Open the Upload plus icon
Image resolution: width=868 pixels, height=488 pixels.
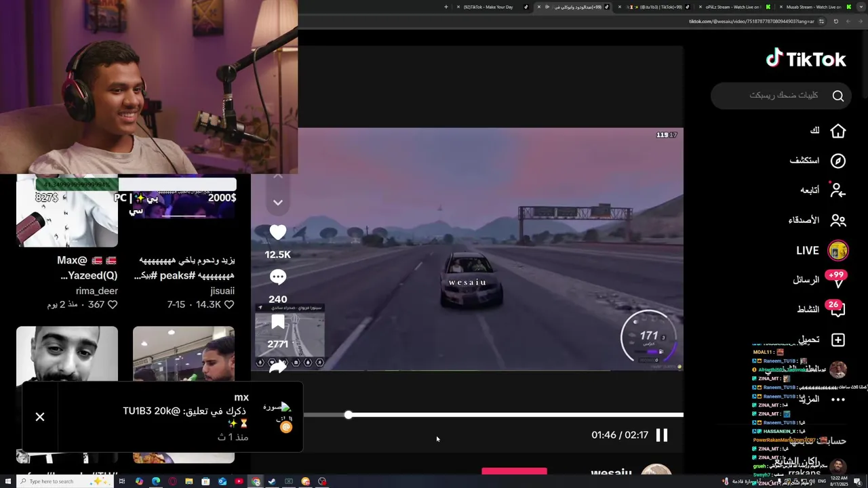click(x=838, y=340)
